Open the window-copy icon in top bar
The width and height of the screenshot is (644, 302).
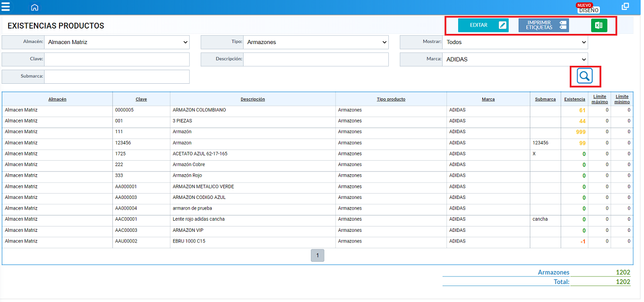(625, 7)
